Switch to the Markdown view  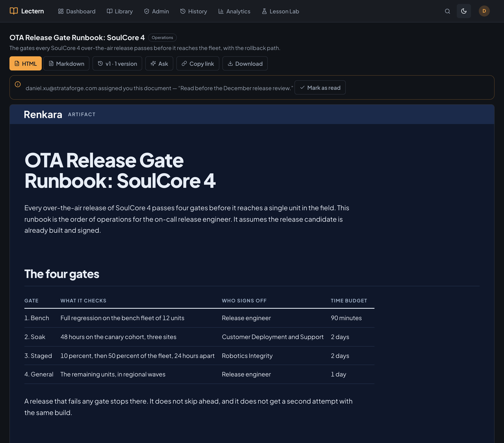(67, 63)
